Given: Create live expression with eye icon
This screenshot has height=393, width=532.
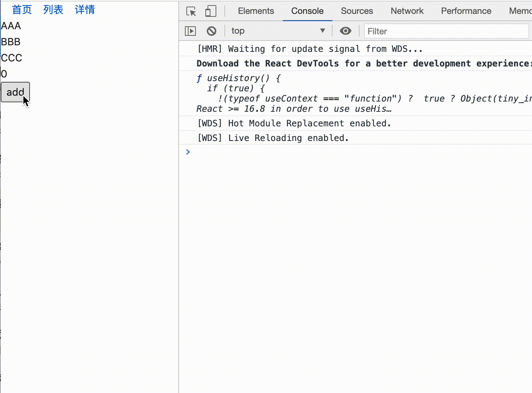Looking at the screenshot, I should point(345,31).
